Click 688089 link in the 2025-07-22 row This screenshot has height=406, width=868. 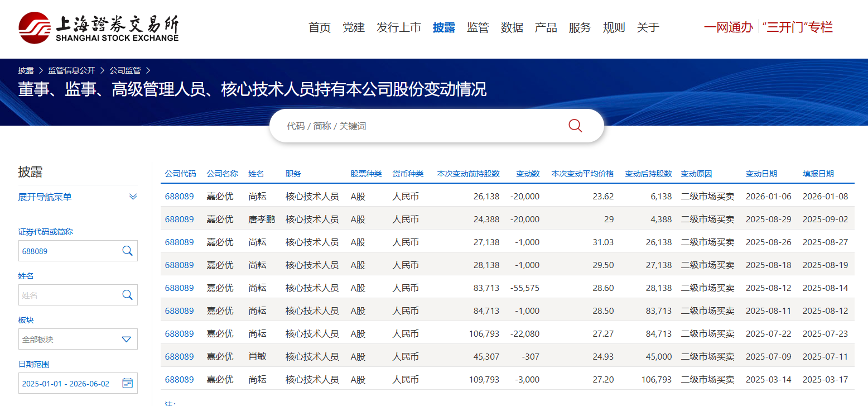(x=180, y=333)
